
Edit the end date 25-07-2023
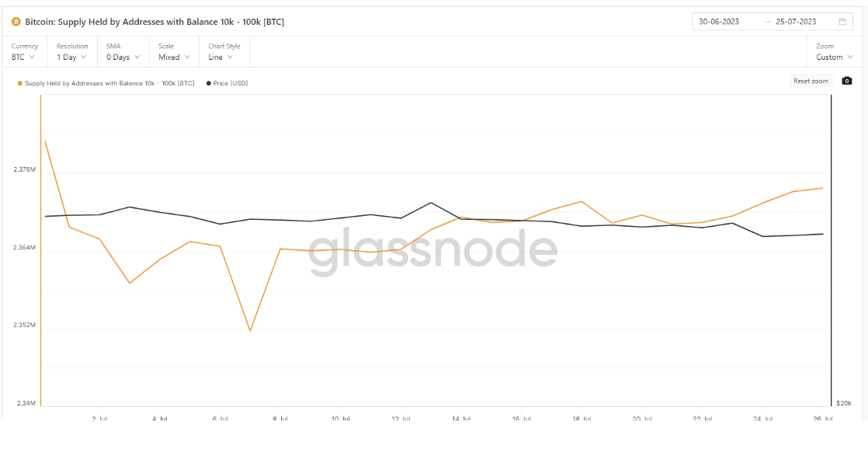pyautogui.click(x=797, y=23)
